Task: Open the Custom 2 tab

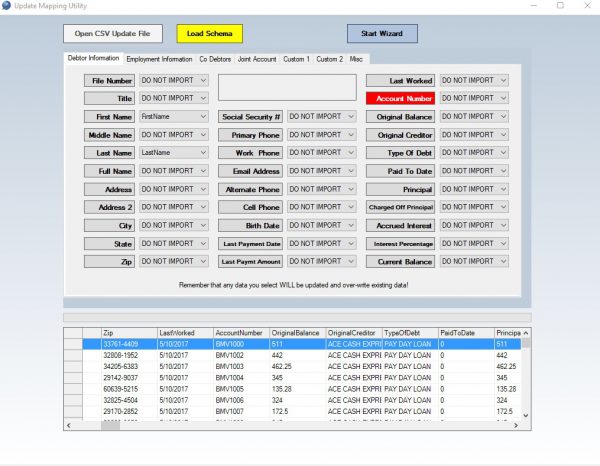Action: 329,59
